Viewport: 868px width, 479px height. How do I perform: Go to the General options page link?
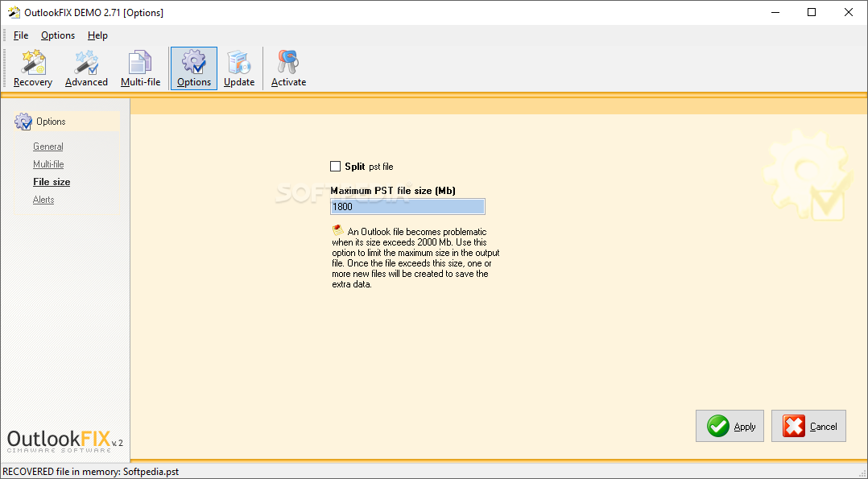tap(48, 147)
